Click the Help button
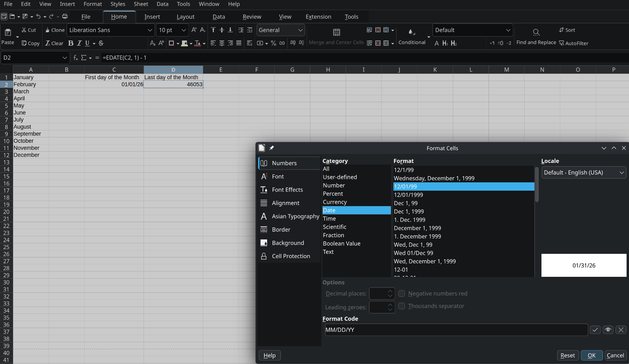Image resolution: width=629 pixels, height=364 pixels. pos(270,355)
